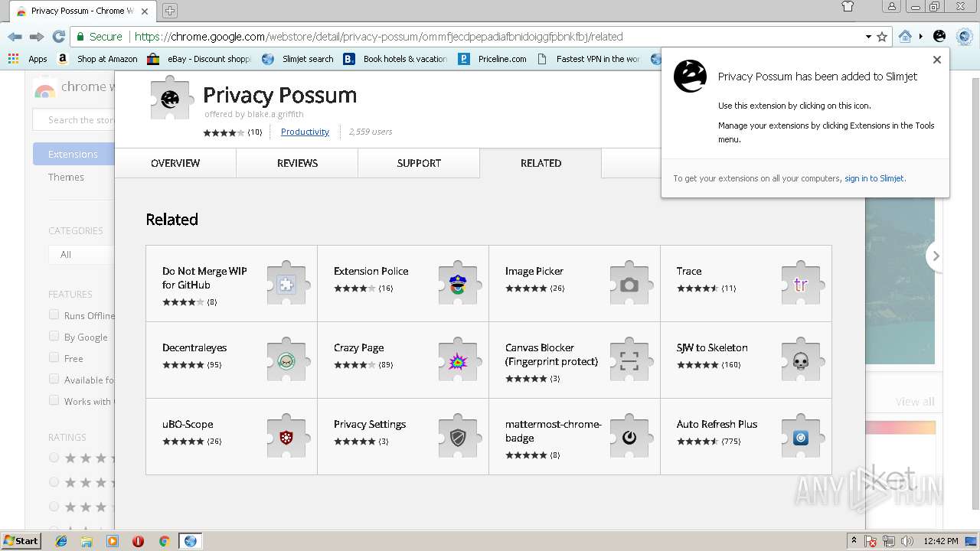Screen dimensions: 980x551
Task: Select the four-star rating radio button
Action: [x=54, y=482]
